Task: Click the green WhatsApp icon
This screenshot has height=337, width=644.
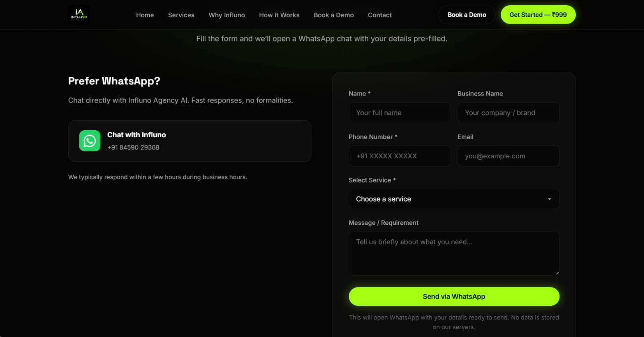Action: tap(90, 141)
